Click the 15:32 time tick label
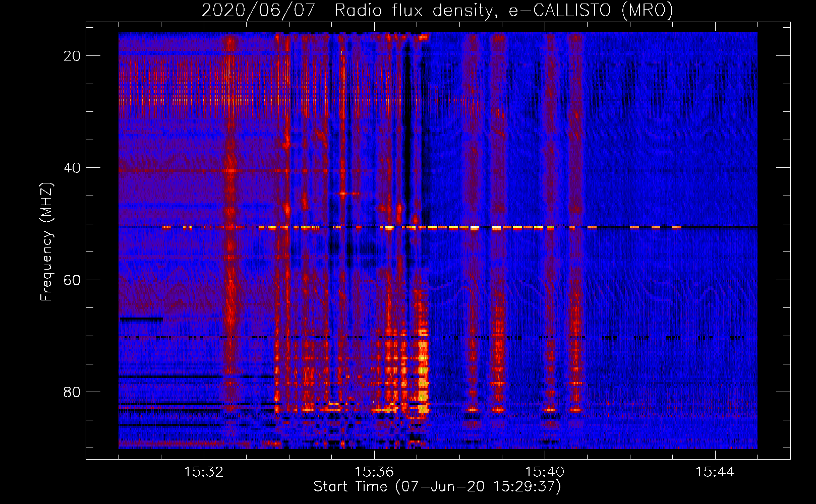 click(204, 472)
